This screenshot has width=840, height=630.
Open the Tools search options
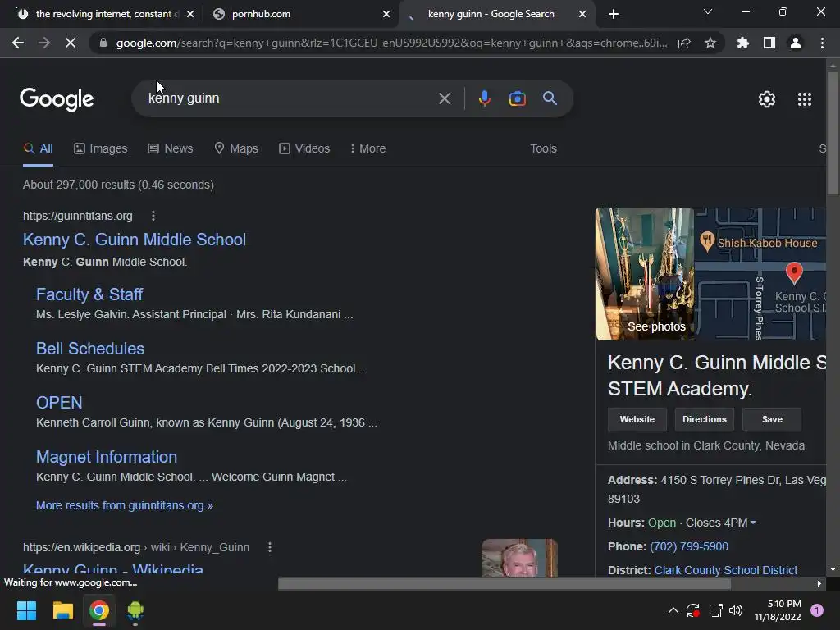click(543, 148)
